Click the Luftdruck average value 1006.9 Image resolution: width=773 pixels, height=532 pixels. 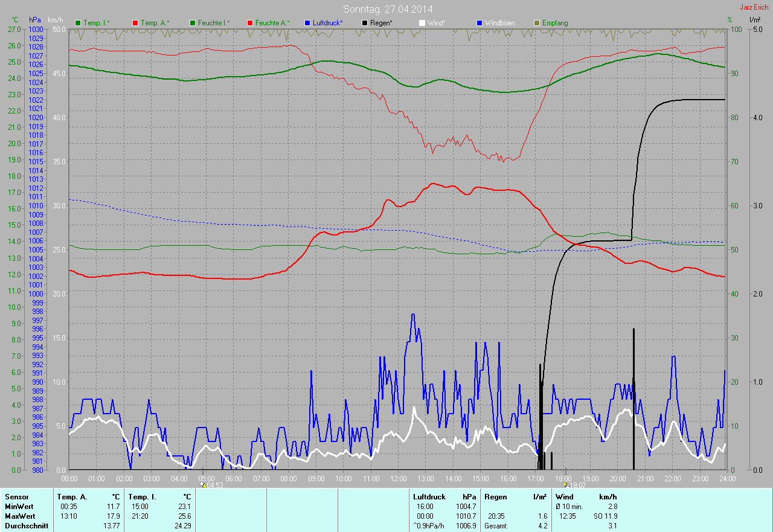tap(466, 526)
